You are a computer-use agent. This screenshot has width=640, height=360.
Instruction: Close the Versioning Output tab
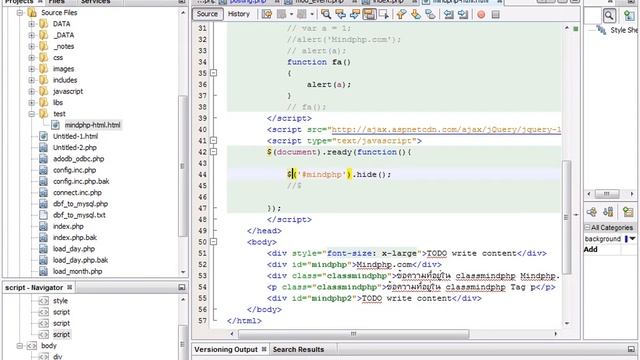[264, 349]
